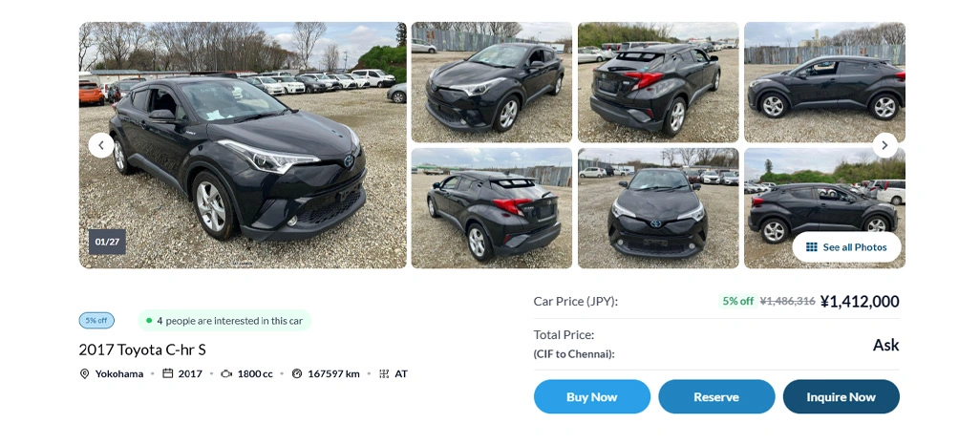View the rear-angle thumbnail with open hatch
The image size is (980, 445).
tap(657, 82)
